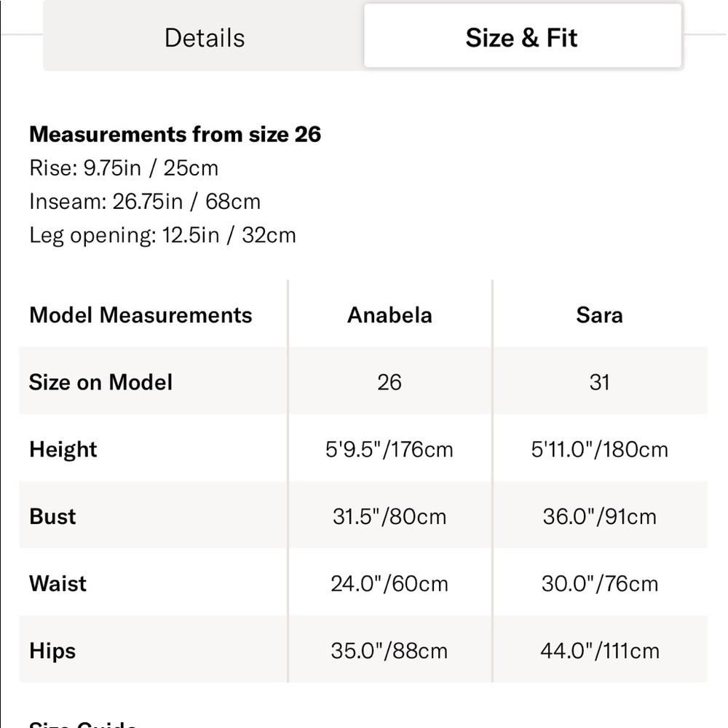
Task: Click Sara's waist value 30.0"/76cm
Action: click(599, 583)
